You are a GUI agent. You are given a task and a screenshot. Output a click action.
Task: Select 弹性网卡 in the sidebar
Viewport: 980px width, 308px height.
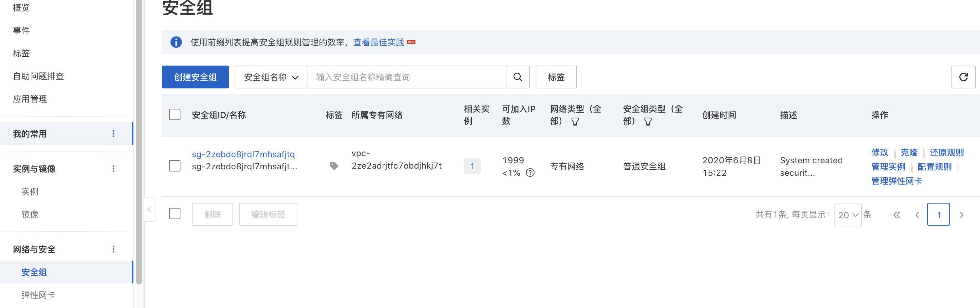pyautogui.click(x=39, y=295)
